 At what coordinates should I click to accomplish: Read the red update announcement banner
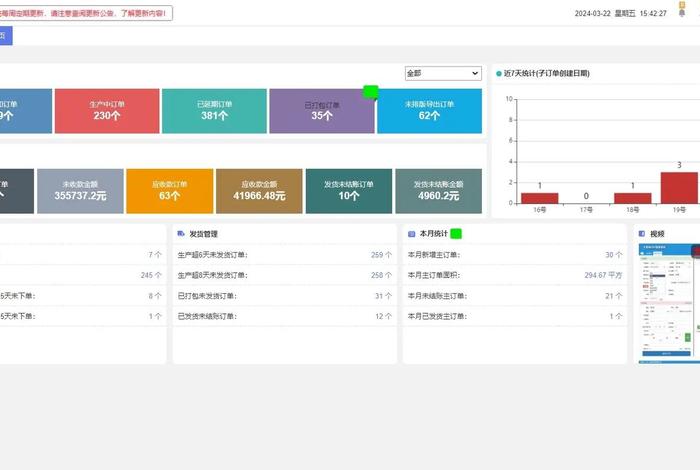click(85, 13)
